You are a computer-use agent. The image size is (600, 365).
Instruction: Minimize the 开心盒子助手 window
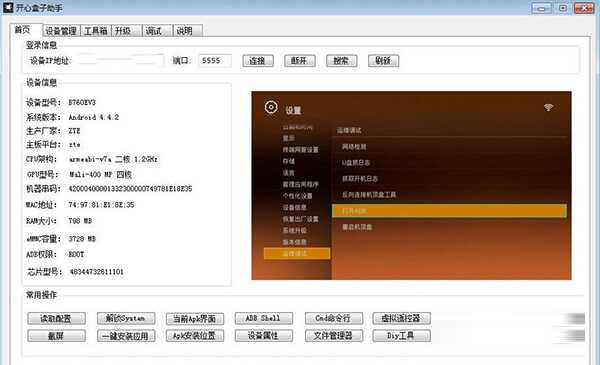point(541,8)
